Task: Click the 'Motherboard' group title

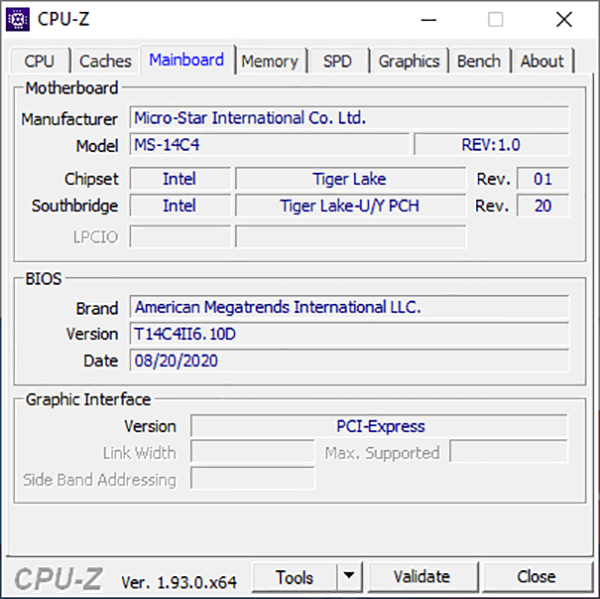Action: (72, 88)
